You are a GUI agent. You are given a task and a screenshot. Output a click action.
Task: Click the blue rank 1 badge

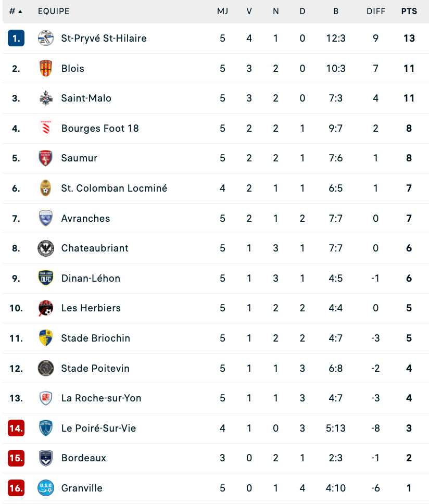[x=16, y=38]
